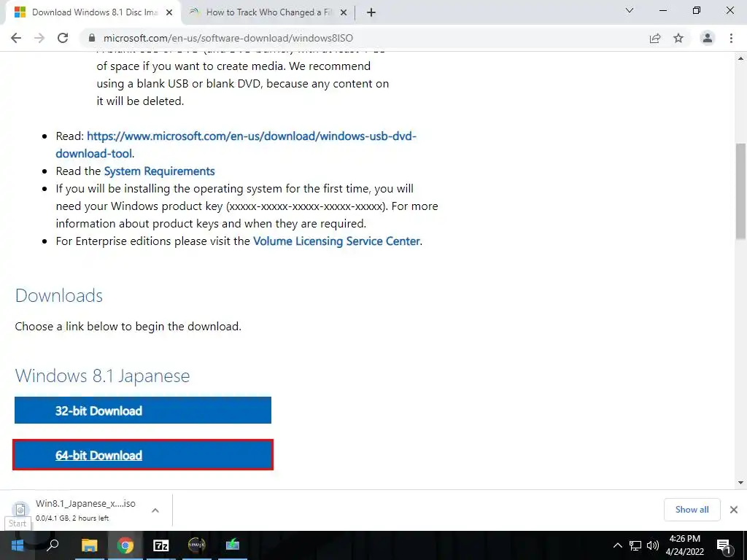Open the tab search chevron
Image resolution: width=747 pixels, height=560 pixels.
(x=630, y=10)
